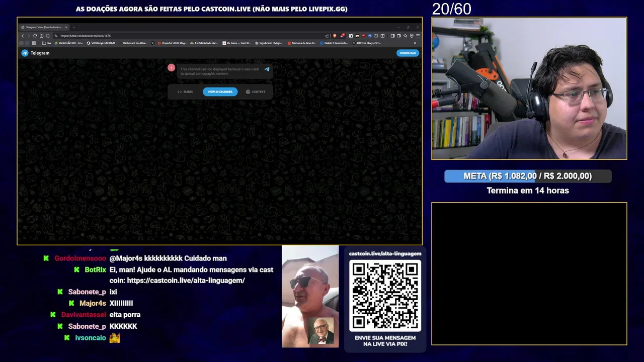
Task: Open Leo AI sparkle icon
Action: point(406,36)
